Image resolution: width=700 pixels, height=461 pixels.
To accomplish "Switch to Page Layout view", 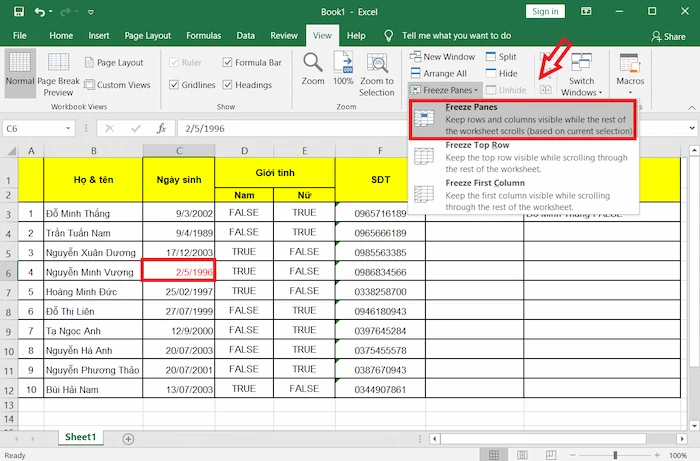I will tap(114, 62).
